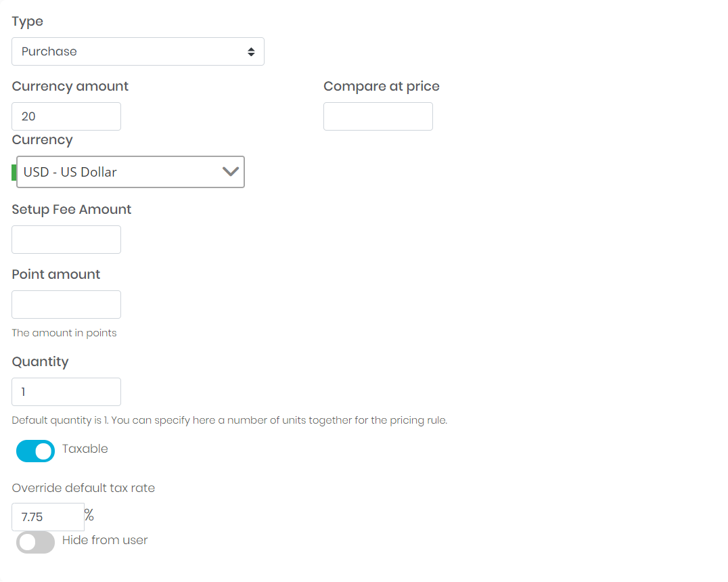Click the Setup Fee Amount label
Viewport: 728px width, 582px height.
(x=72, y=210)
